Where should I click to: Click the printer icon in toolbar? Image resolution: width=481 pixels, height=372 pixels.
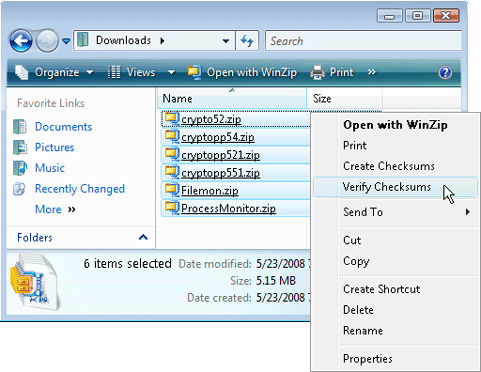(317, 72)
